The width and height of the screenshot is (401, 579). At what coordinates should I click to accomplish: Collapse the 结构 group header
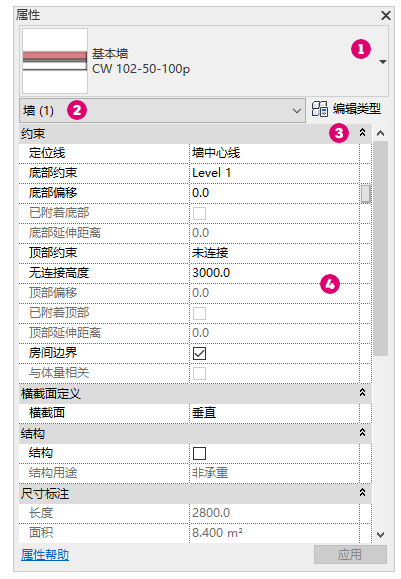coord(363,433)
